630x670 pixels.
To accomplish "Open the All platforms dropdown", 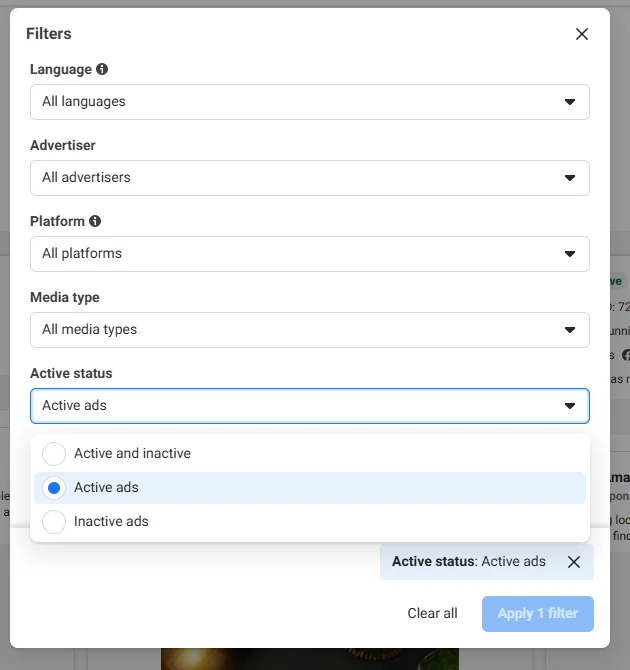I will [310, 254].
